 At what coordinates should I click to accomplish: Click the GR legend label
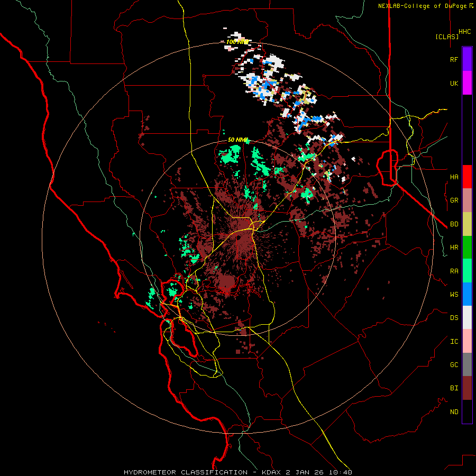tap(454, 200)
